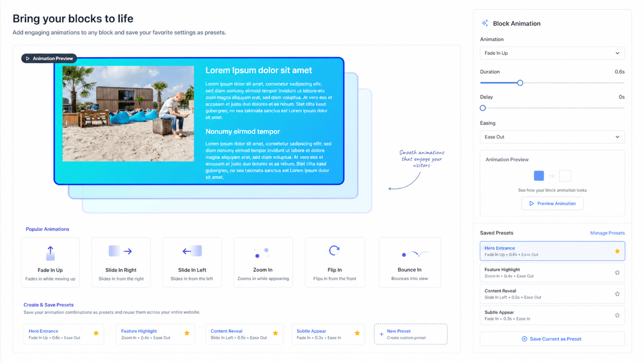Screen dimensions: 644x363
Task: Click the Saved Presets label
Action: pyautogui.click(x=496, y=233)
